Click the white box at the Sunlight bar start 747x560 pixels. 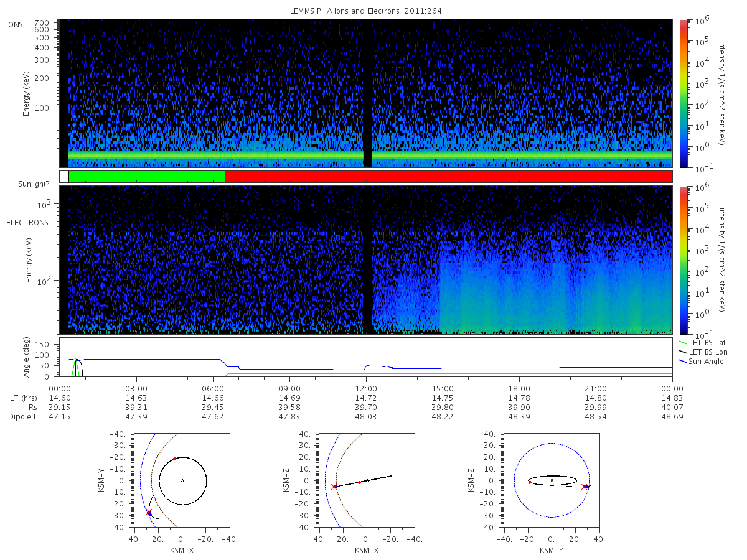64,177
